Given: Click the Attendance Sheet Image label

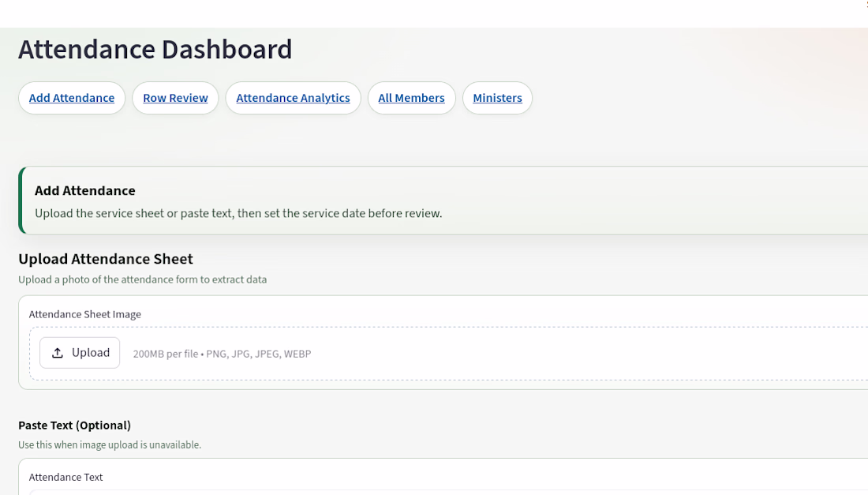Looking at the screenshot, I should pos(84,314).
